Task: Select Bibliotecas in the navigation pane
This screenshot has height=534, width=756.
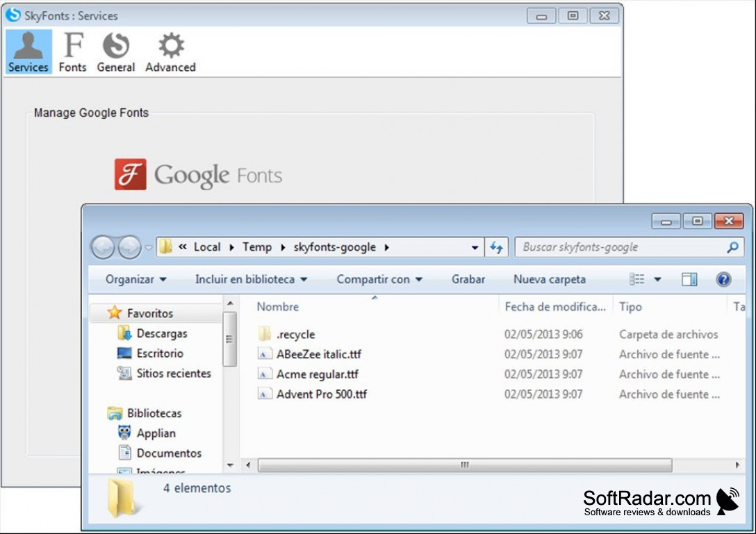Action: pos(154,413)
